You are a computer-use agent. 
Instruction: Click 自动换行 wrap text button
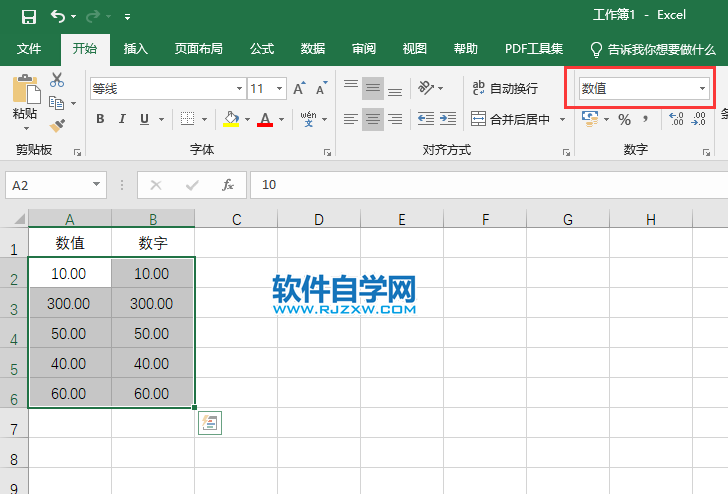505,88
